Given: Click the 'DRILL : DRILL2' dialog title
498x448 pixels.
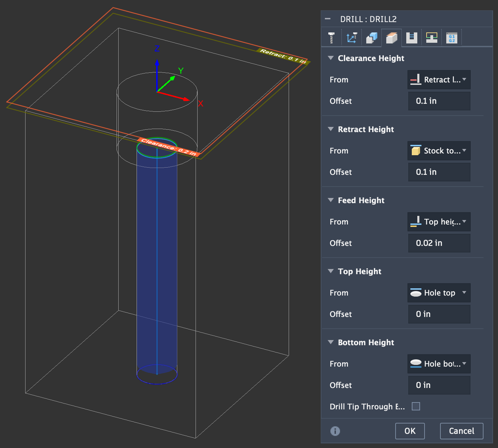Looking at the screenshot, I should point(368,19).
